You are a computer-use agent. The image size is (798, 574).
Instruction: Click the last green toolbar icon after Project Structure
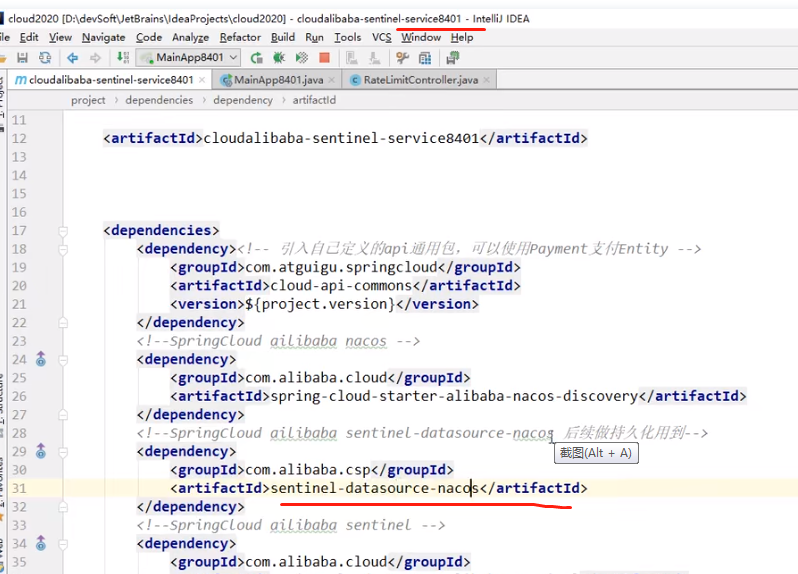(452, 58)
